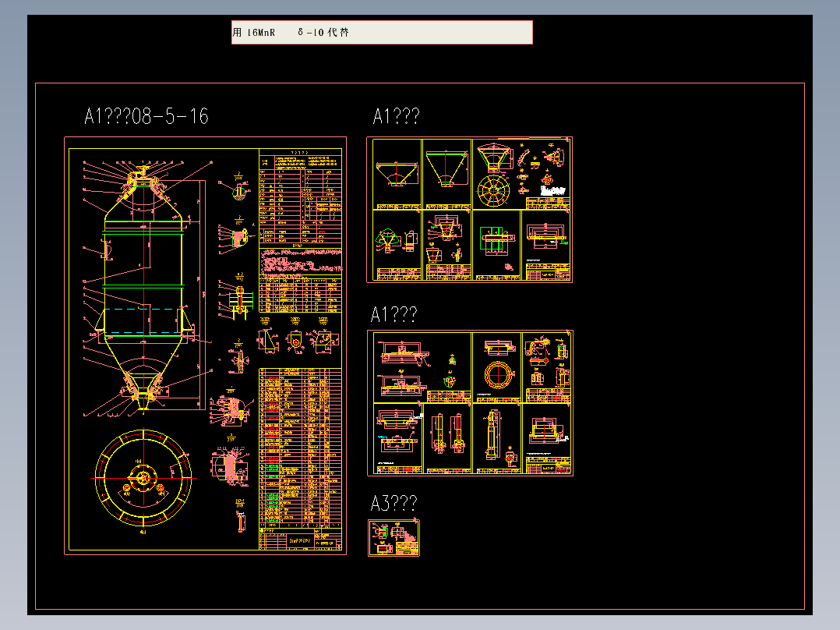Click the "用 16MnR δ-10 代替" note box
Screen dimensions: 840x630
point(382,32)
